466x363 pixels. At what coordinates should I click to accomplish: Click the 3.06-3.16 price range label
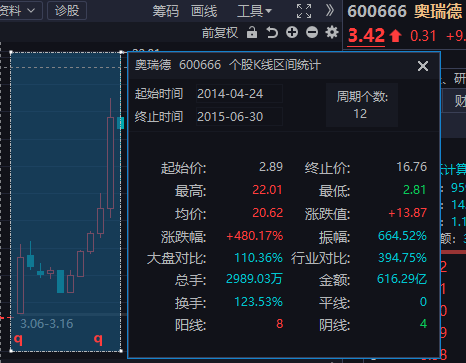pyautogui.click(x=47, y=324)
